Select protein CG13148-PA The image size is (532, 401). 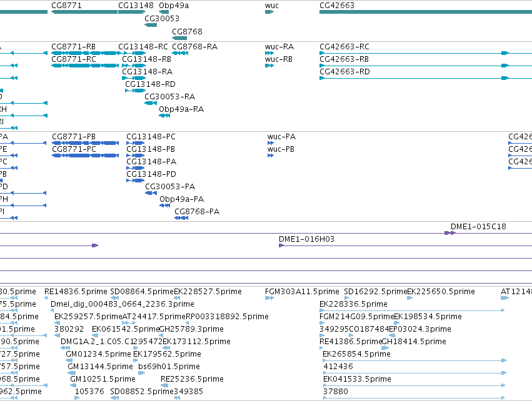click(x=151, y=162)
